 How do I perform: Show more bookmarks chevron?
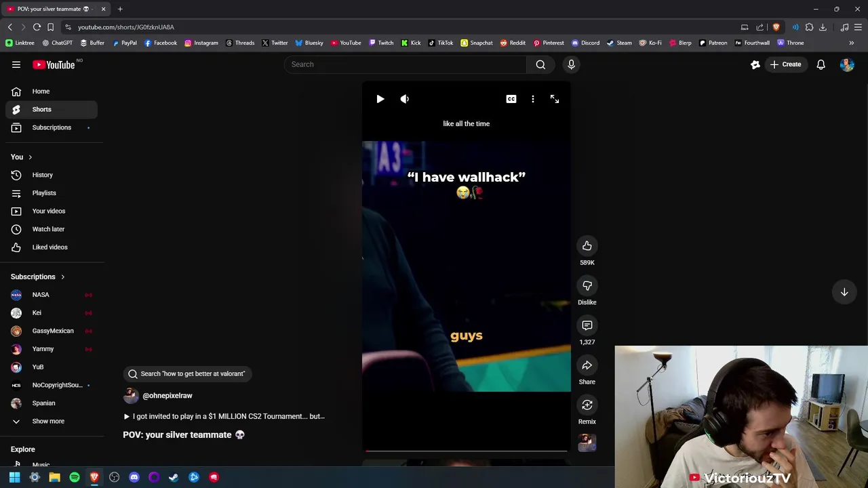tap(851, 43)
